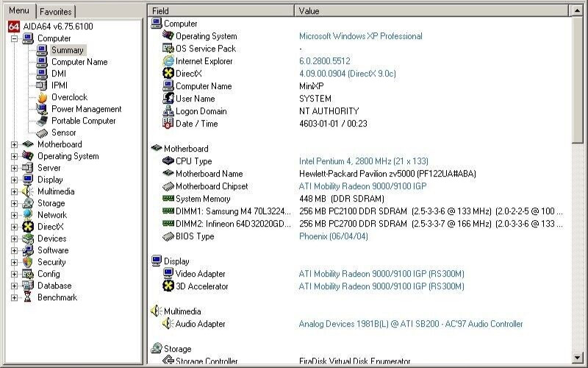The height and width of the screenshot is (368, 588).
Task: Select the Motherboard Name row
Action: pyautogui.click(x=359, y=174)
